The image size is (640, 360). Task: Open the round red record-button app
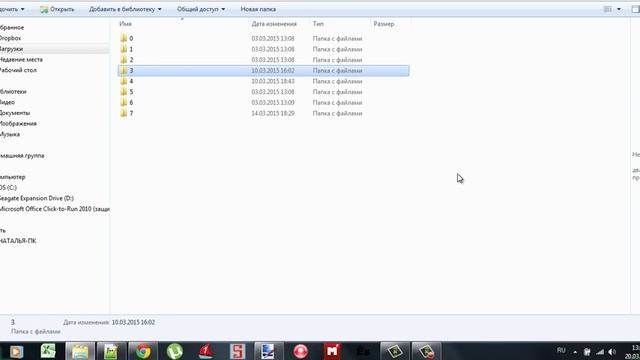tap(300, 351)
